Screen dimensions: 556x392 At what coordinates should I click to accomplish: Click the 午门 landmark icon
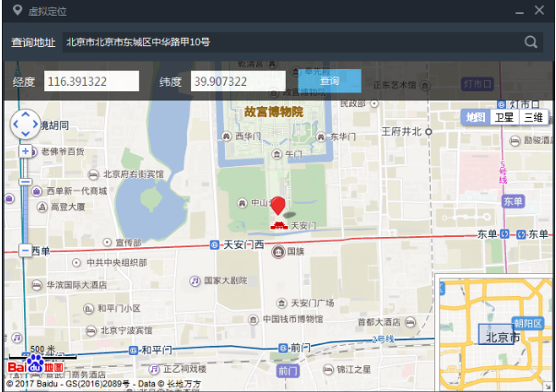click(277, 154)
